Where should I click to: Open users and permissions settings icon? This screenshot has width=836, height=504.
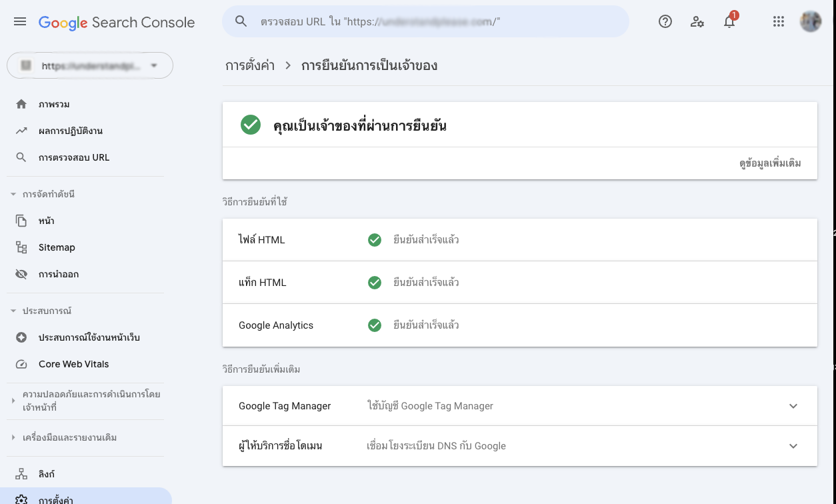(x=697, y=21)
